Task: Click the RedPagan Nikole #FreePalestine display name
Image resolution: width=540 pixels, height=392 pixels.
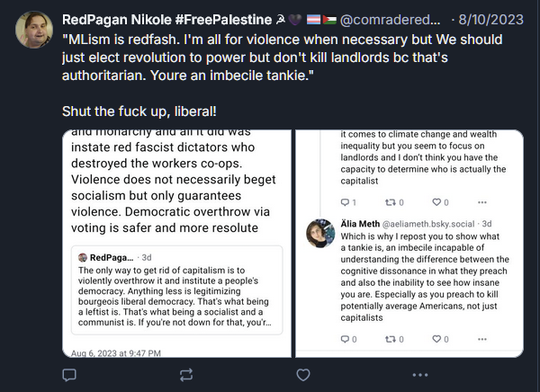Action: (x=177, y=19)
